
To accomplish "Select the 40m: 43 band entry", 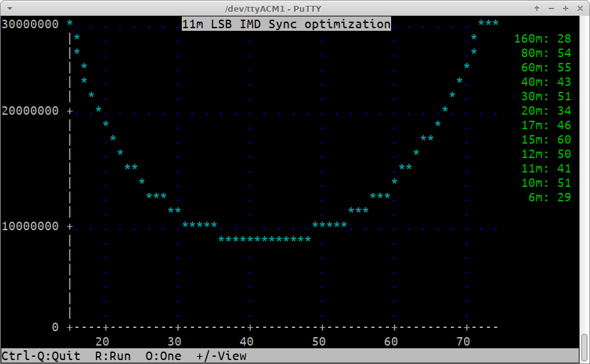I will tap(546, 82).
